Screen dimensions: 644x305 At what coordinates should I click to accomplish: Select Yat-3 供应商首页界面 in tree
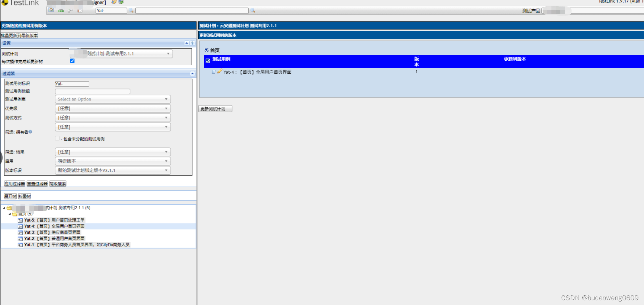(52, 232)
